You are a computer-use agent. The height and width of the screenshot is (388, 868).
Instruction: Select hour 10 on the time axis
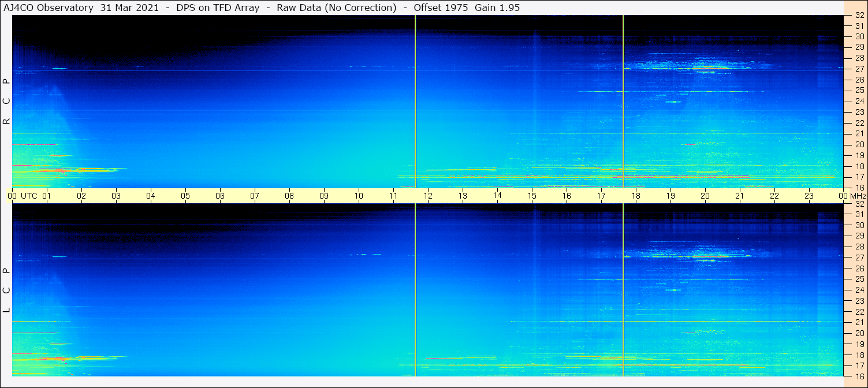359,196
